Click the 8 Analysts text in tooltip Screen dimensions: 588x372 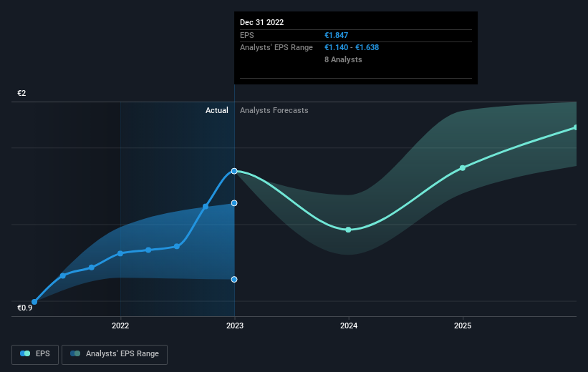343,59
